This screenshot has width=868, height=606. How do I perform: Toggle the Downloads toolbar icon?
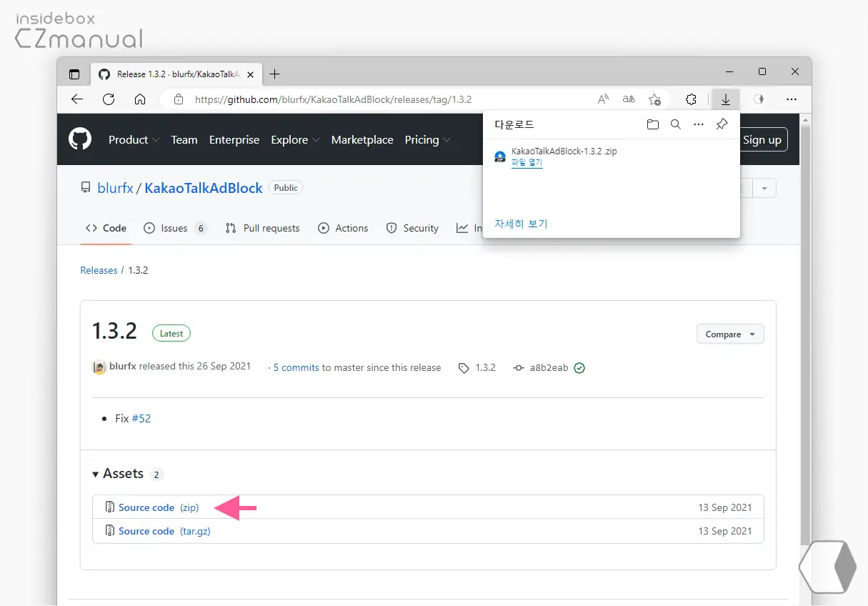725,99
